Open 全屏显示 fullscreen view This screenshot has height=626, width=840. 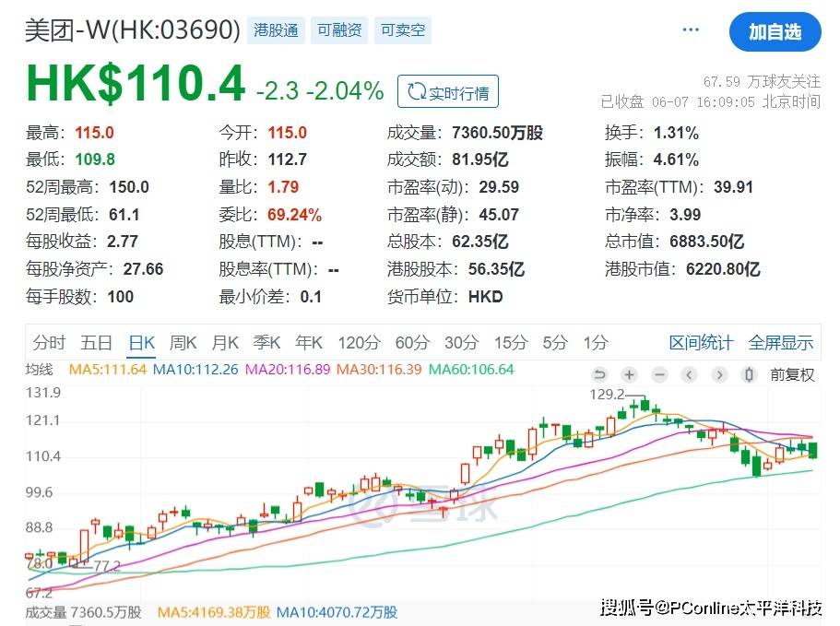[781, 343]
